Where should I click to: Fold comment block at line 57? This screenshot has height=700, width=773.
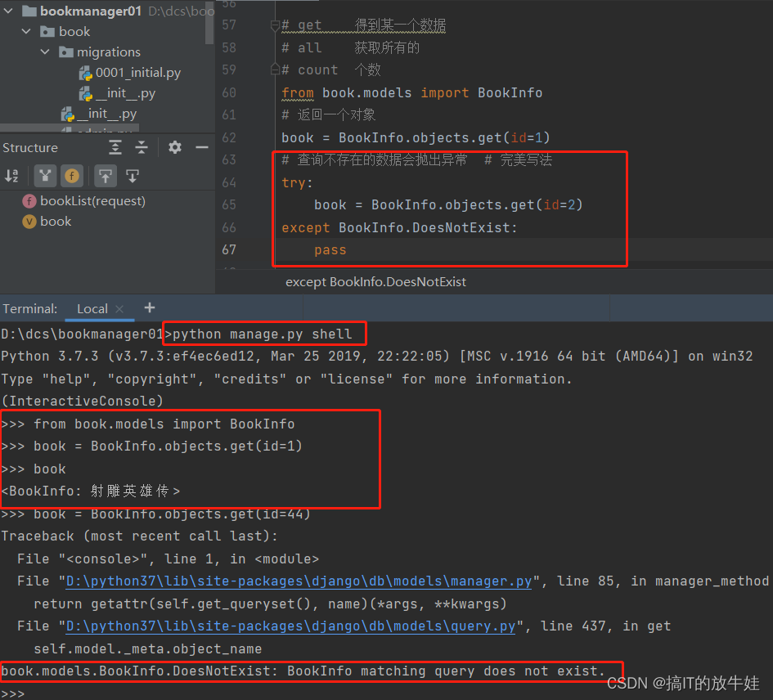pyautogui.click(x=276, y=25)
